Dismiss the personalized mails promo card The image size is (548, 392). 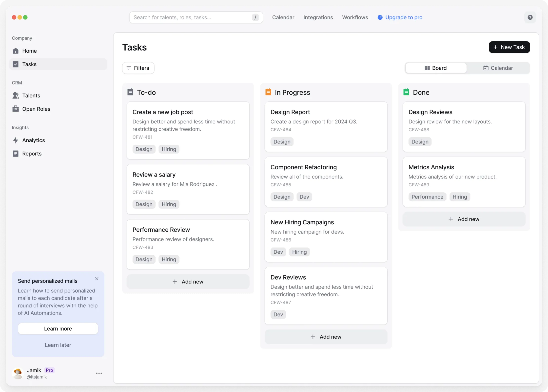[x=97, y=279]
